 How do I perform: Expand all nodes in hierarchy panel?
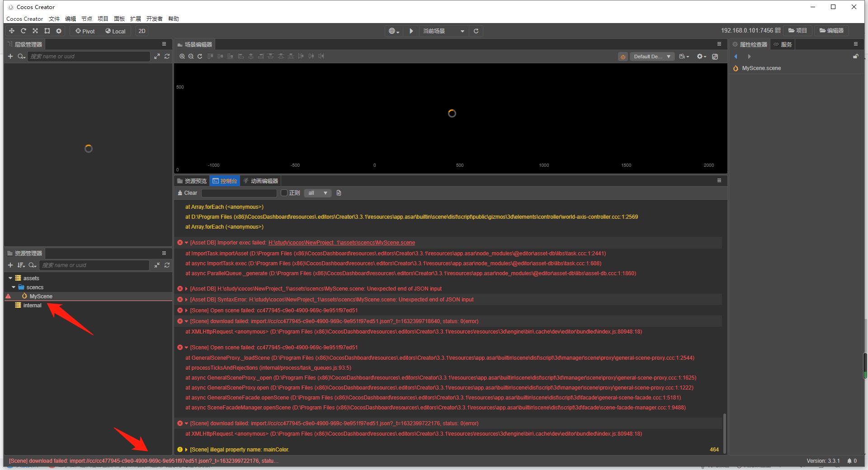[x=157, y=56]
